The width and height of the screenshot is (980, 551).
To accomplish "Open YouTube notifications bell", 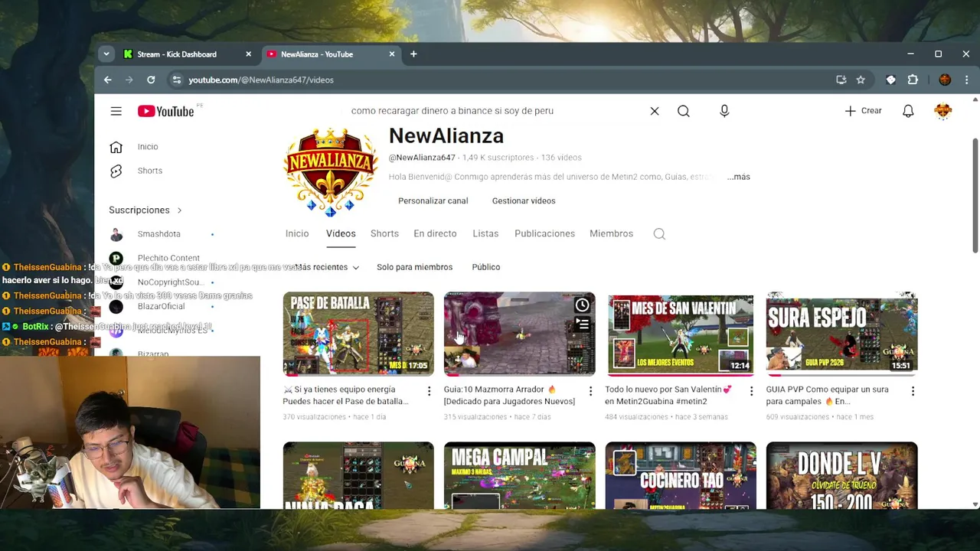I will (908, 111).
